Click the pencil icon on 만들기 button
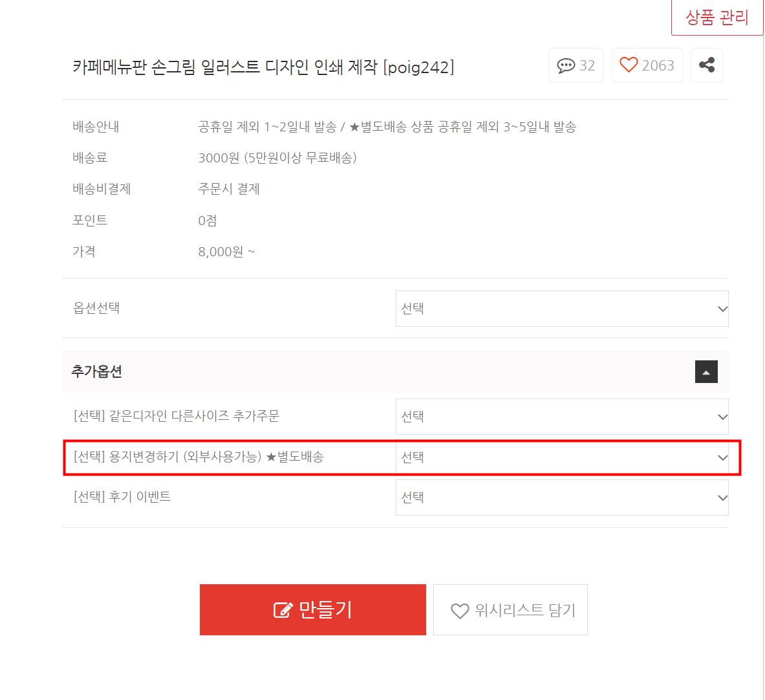 283,609
